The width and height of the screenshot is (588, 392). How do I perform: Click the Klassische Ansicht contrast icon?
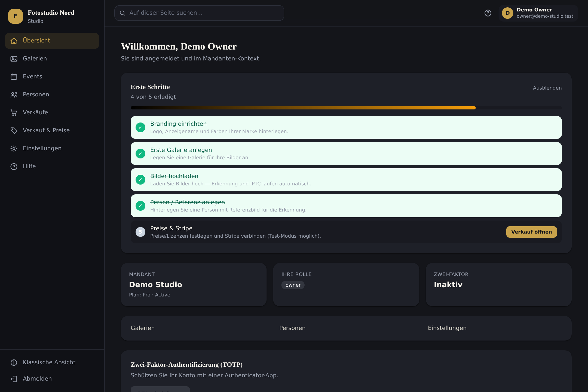click(14, 363)
